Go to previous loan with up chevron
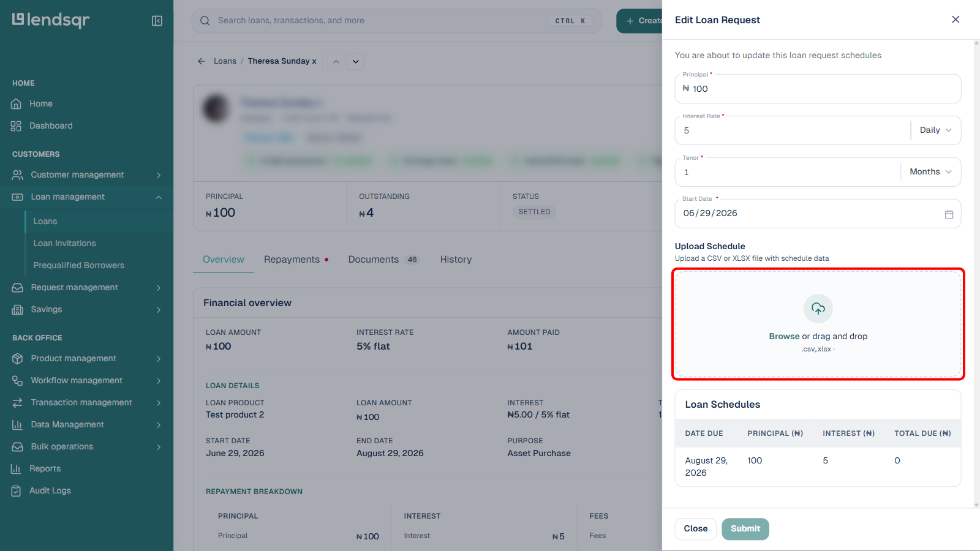This screenshot has height=551, width=980. [x=336, y=61]
